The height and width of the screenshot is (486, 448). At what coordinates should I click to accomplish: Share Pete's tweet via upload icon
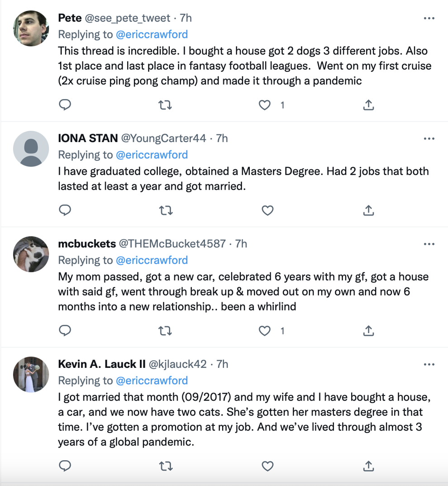pos(368,105)
